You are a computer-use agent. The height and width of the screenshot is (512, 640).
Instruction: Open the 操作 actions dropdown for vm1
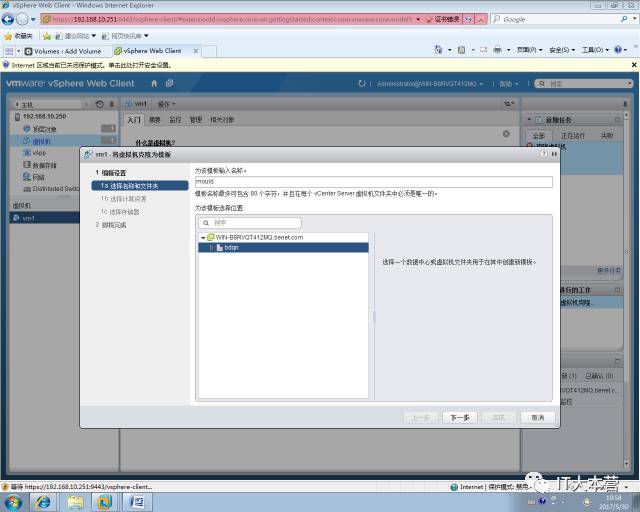(x=166, y=104)
